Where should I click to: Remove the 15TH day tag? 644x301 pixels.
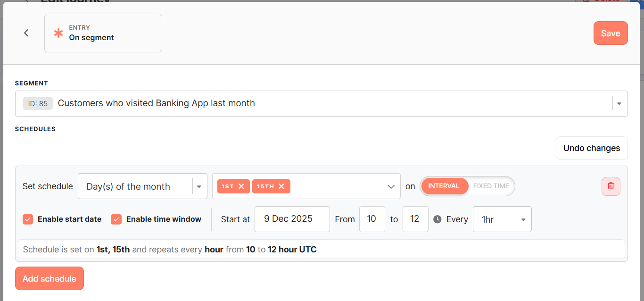coord(281,186)
